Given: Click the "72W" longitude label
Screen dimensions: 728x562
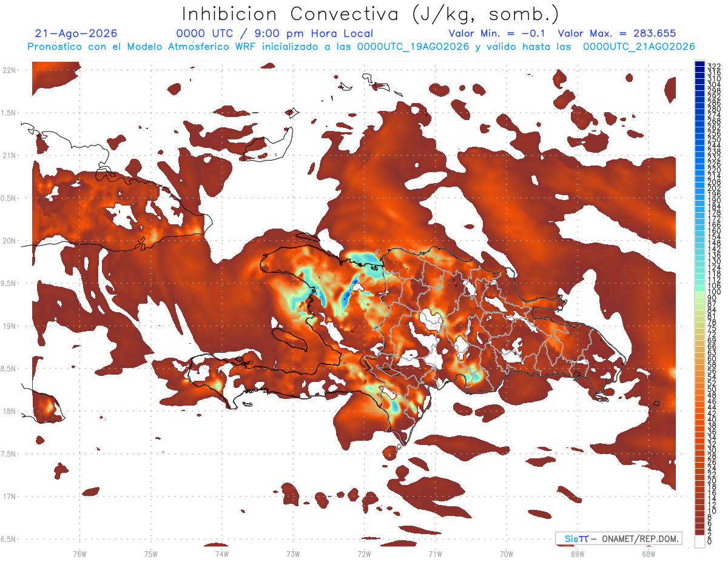Looking at the screenshot, I should [364, 554].
